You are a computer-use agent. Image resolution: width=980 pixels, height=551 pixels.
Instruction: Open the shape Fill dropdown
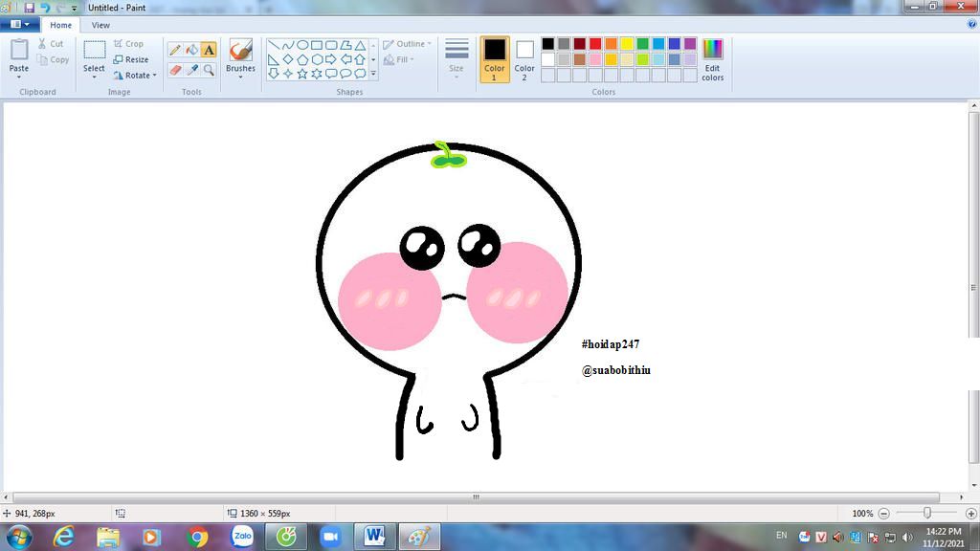tap(399, 59)
